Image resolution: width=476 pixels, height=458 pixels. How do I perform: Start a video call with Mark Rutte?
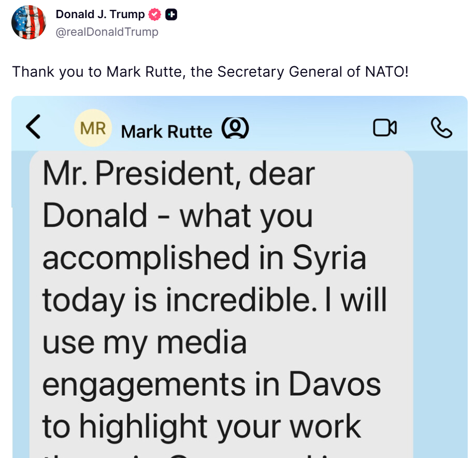(385, 127)
